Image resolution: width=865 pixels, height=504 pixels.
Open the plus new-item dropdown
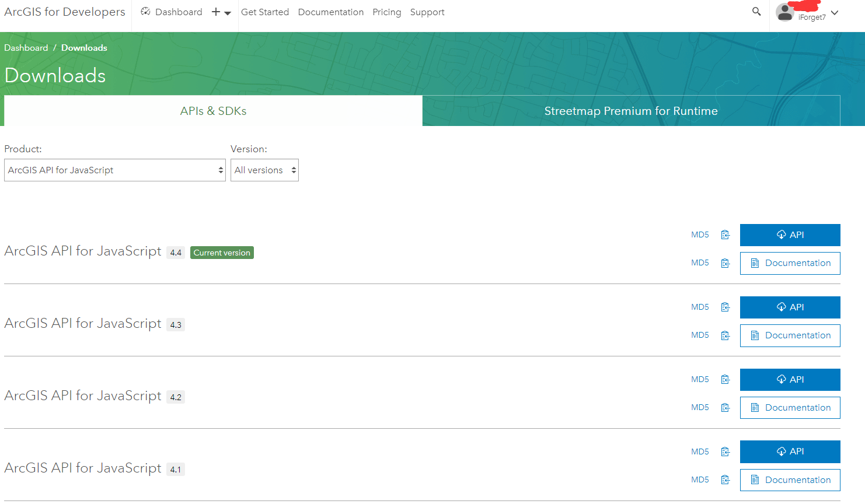pyautogui.click(x=221, y=12)
